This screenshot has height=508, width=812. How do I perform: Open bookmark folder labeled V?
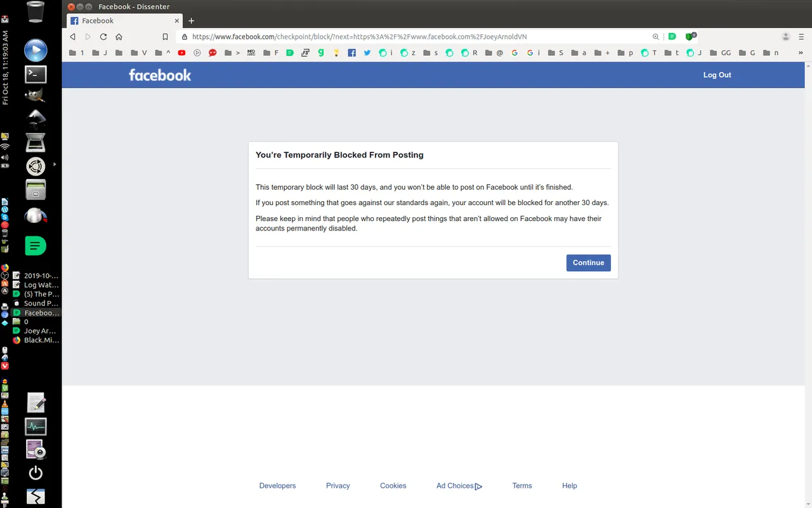pos(139,53)
